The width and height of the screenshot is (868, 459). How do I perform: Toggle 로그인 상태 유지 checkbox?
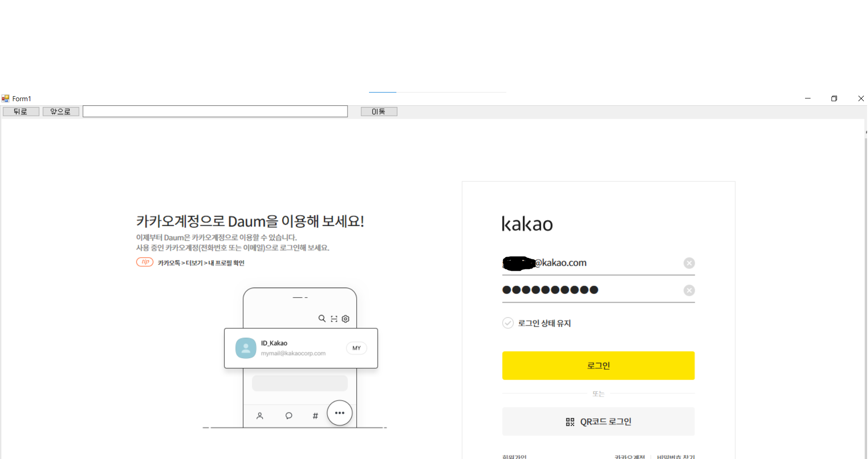pos(508,323)
